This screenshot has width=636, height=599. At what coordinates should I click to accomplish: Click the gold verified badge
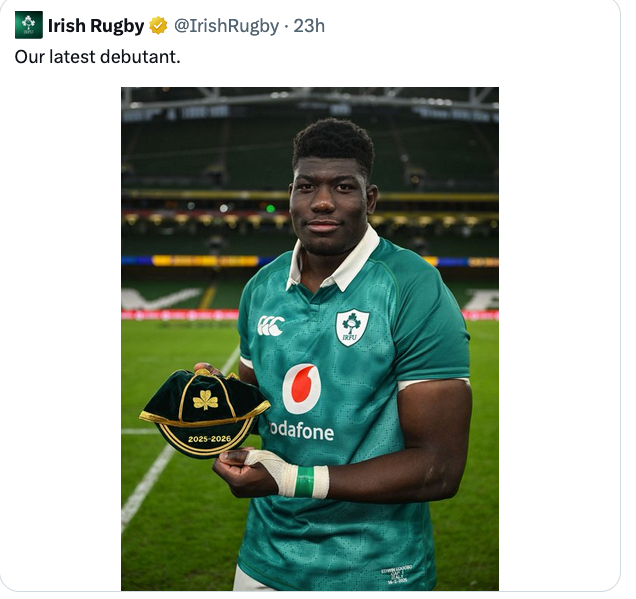point(158,26)
